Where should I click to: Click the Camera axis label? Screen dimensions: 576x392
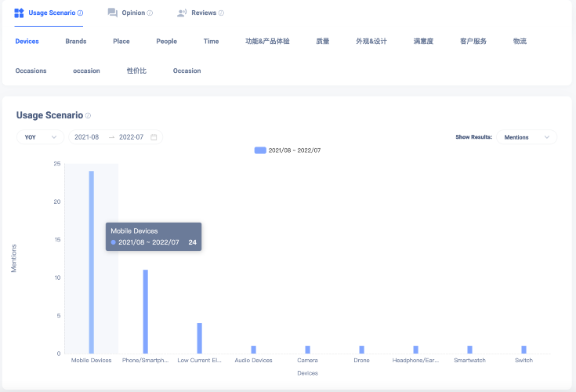307,361
